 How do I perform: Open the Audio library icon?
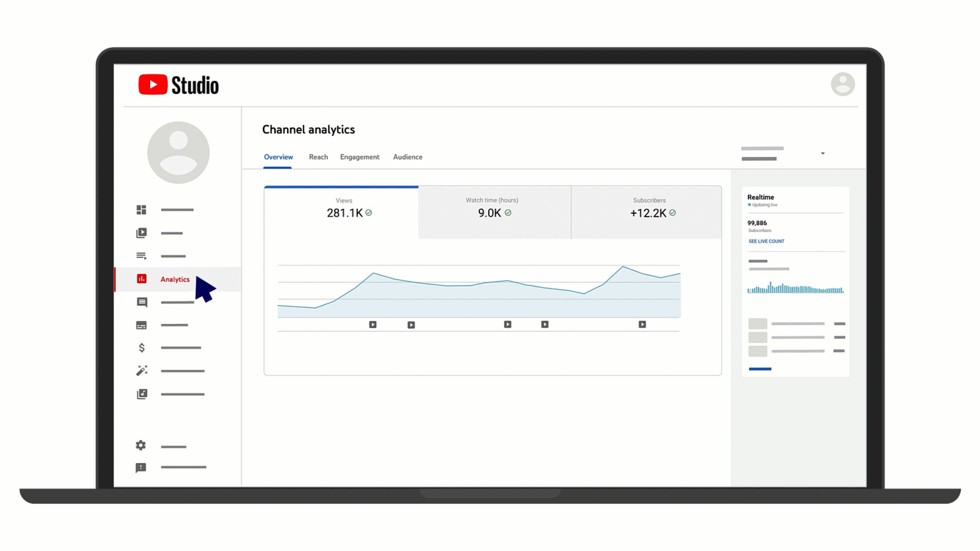pyautogui.click(x=142, y=394)
